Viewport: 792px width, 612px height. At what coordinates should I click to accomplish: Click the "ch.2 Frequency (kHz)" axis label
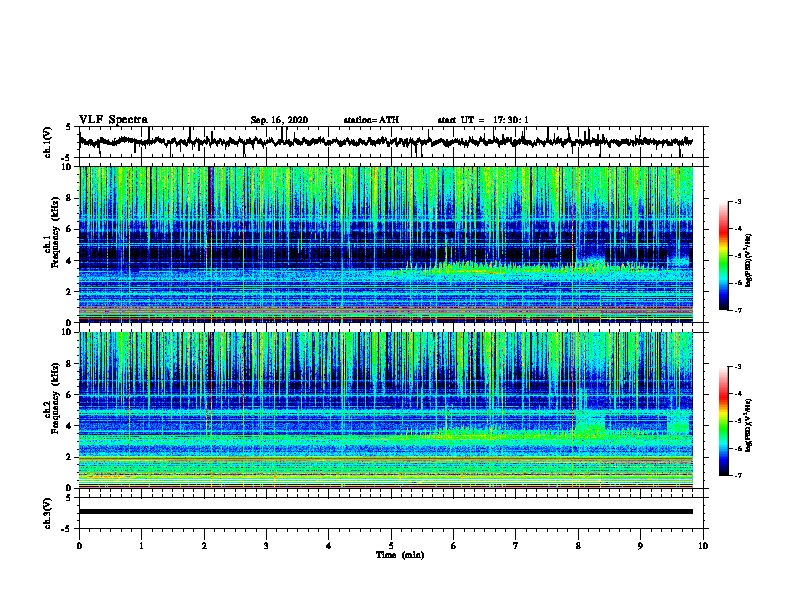52,398
